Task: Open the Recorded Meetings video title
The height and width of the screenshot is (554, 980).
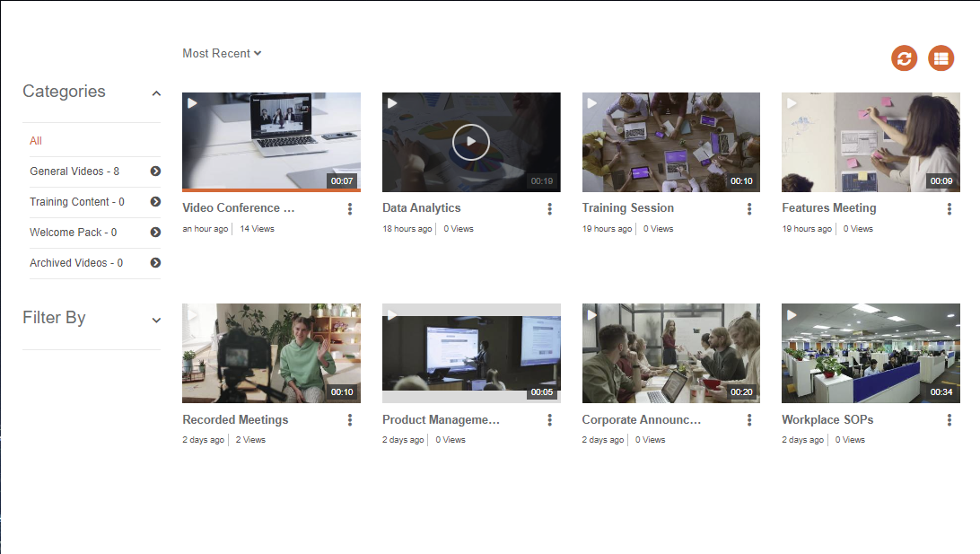Action: coord(235,419)
